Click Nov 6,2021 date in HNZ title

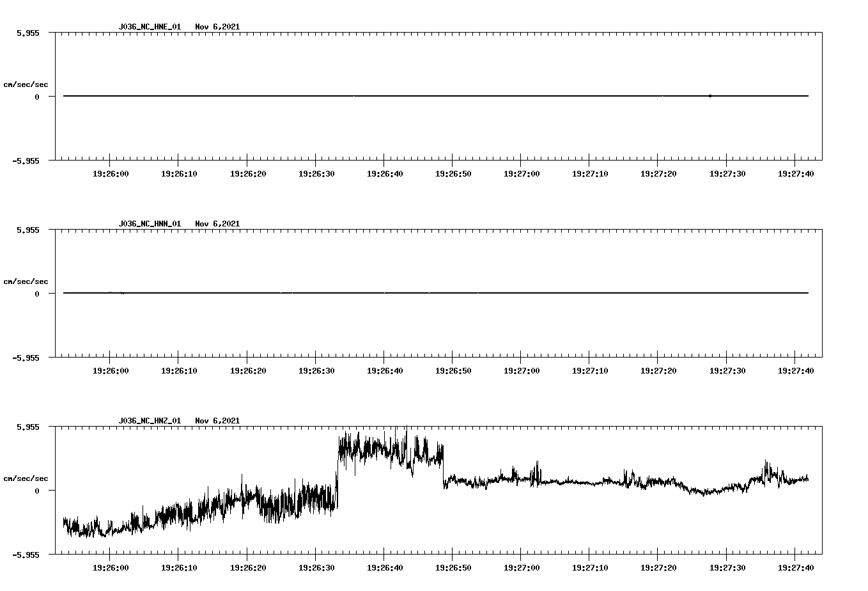(217, 421)
